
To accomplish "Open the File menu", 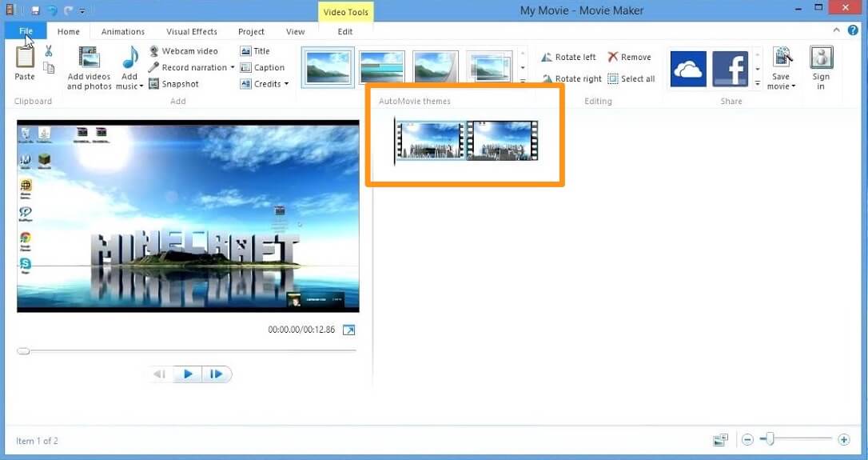I will pos(26,31).
